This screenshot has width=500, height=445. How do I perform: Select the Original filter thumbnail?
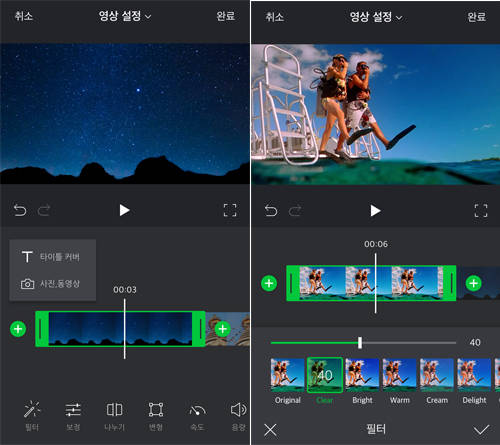287,375
